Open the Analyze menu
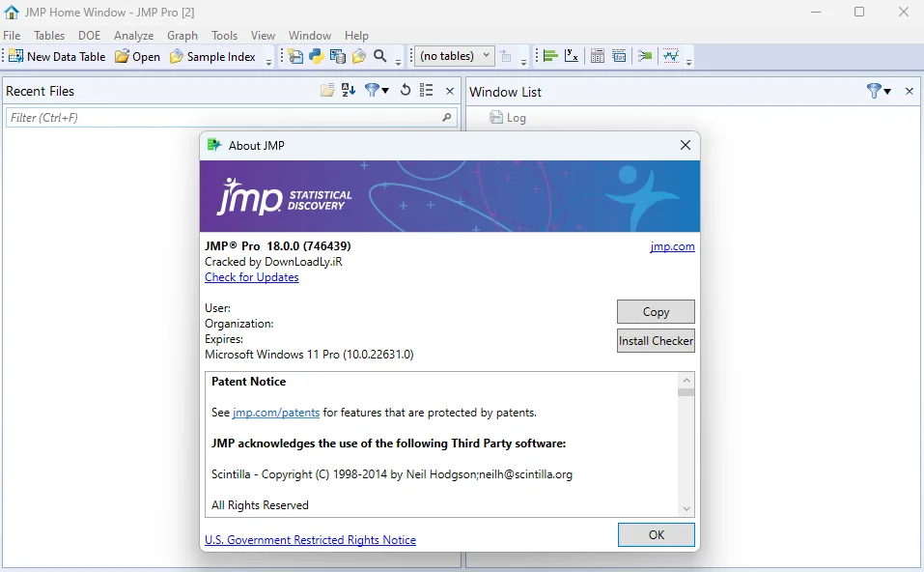Image resolution: width=924 pixels, height=572 pixels. pos(134,36)
